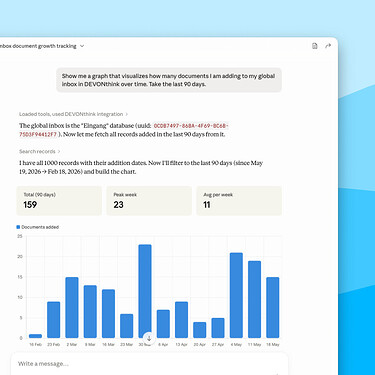The height and width of the screenshot is (375, 375).
Task: Click the scroll-to-bottom arrow button
Action: click(x=149, y=338)
